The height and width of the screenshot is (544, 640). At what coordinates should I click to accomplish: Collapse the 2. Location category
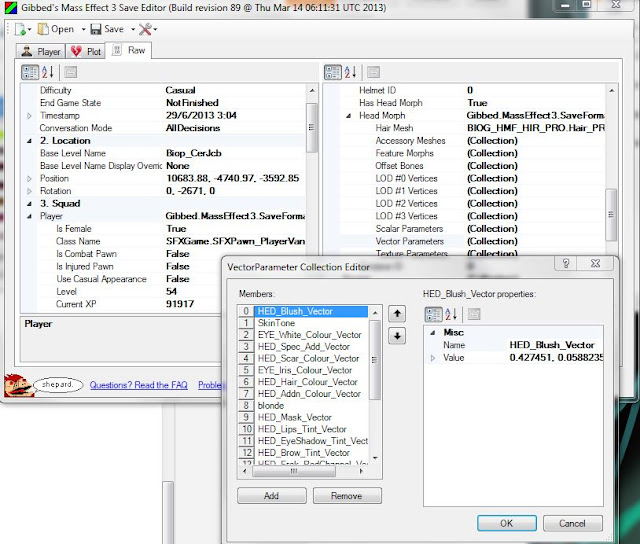29,141
